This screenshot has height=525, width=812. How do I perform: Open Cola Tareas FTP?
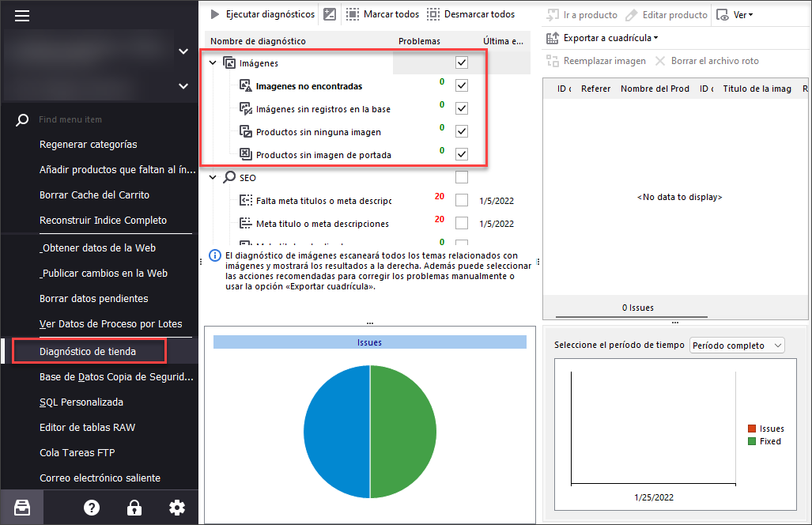point(77,453)
